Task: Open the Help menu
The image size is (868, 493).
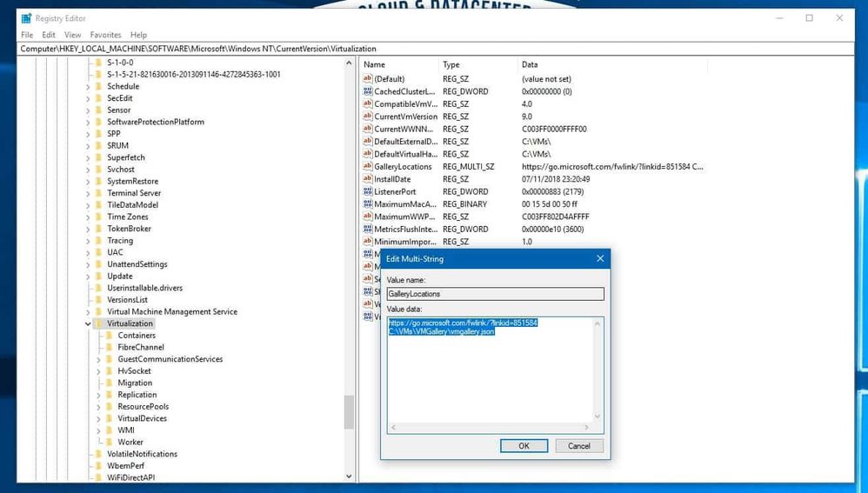Action: click(138, 34)
